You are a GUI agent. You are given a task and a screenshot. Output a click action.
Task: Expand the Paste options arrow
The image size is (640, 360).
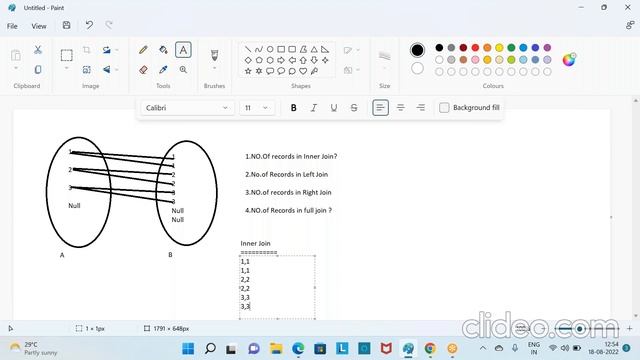(x=16, y=68)
